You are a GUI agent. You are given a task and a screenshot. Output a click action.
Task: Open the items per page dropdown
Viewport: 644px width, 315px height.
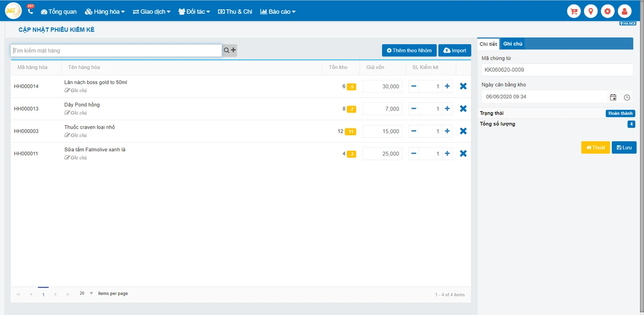click(x=91, y=293)
